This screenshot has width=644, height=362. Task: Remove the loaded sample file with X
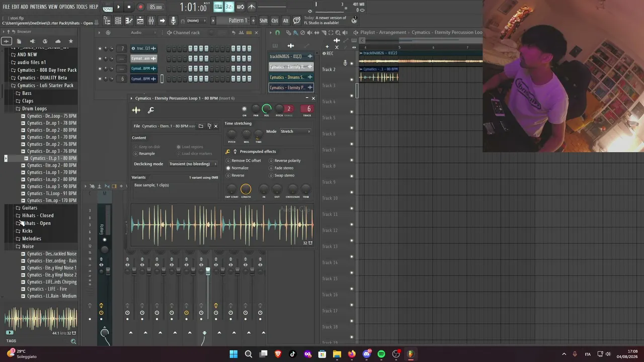(x=216, y=126)
